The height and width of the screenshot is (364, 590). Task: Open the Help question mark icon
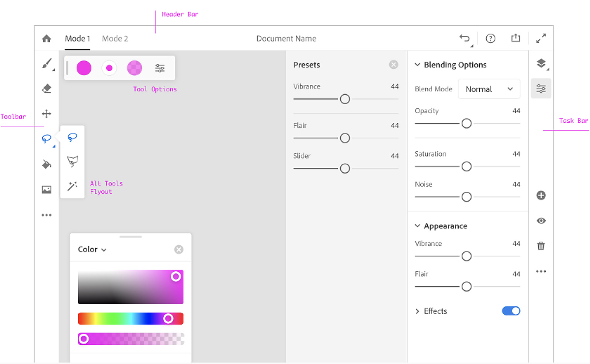(x=490, y=38)
